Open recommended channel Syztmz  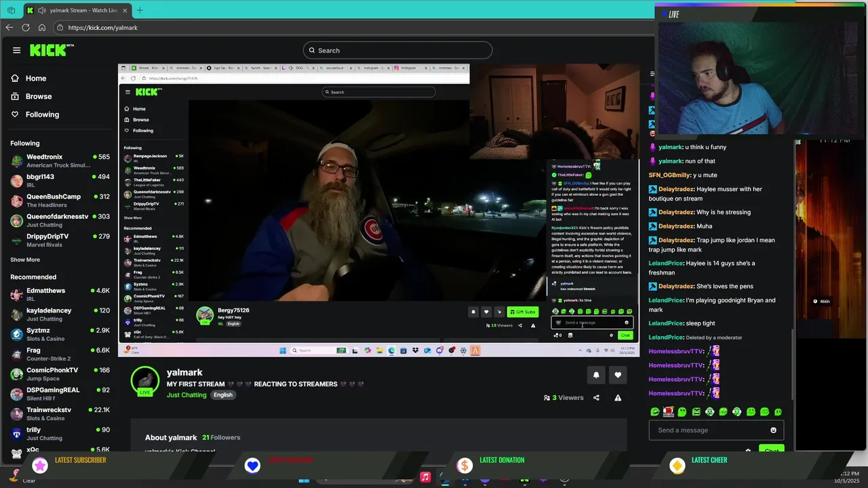click(60, 333)
